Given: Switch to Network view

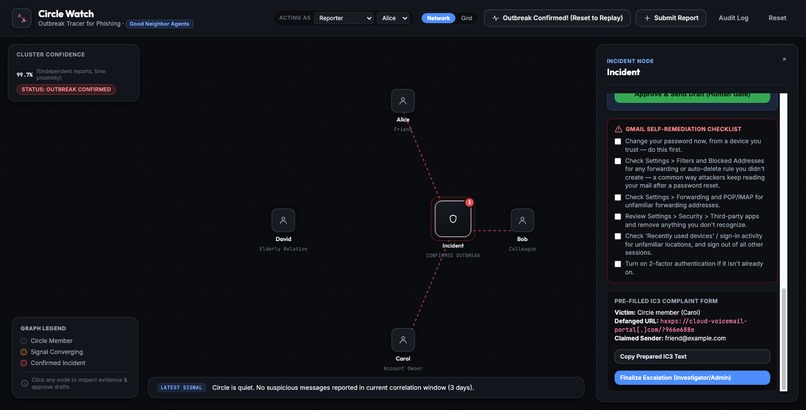Looking at the screenshot, I should pos(438,18).
